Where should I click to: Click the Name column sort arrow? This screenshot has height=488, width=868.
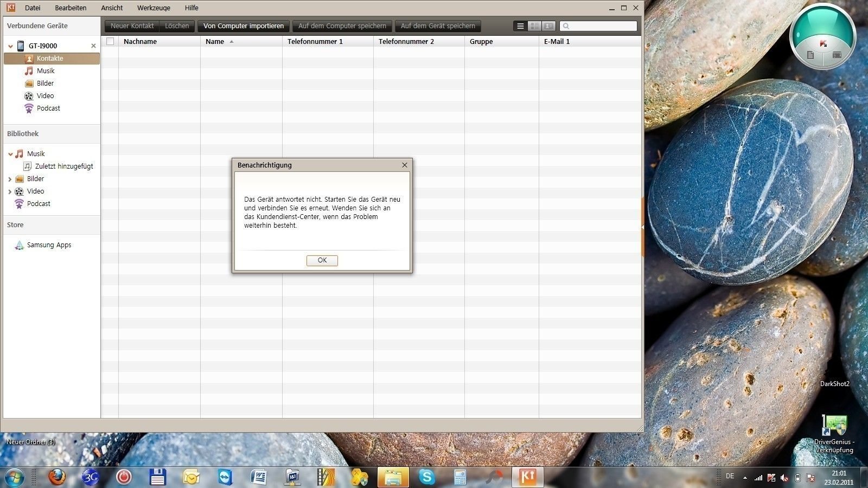pyautogui.click(x=232, y=41)
